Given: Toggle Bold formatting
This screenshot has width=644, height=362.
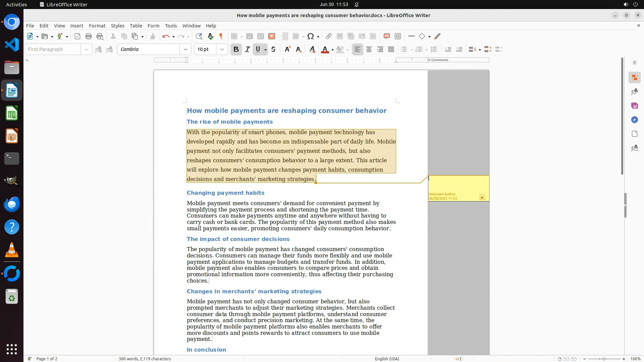Looking at the screenshot, I should [236, 50].
